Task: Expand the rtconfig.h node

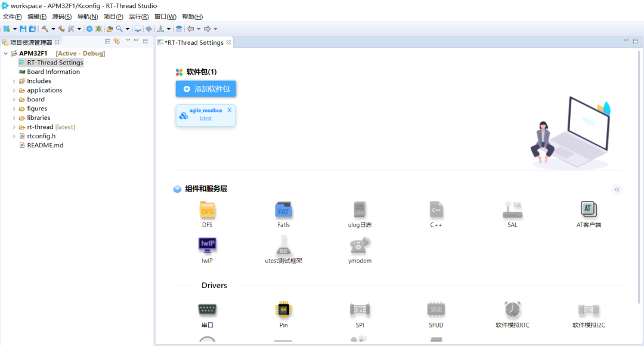Action: coord(14,137)
